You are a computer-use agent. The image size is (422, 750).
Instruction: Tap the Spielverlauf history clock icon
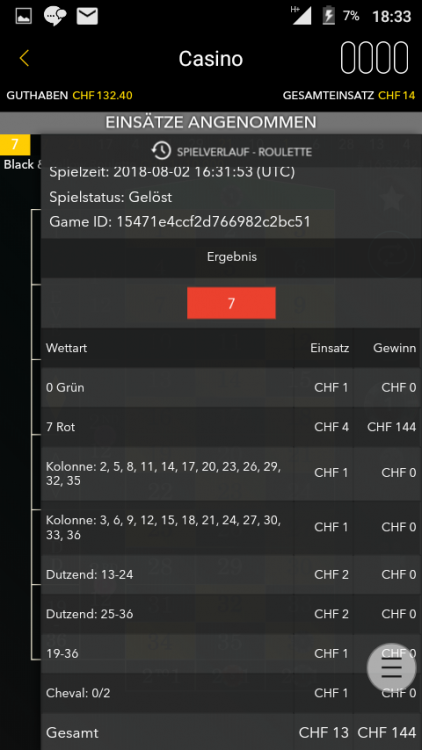[x=161, y=151]
